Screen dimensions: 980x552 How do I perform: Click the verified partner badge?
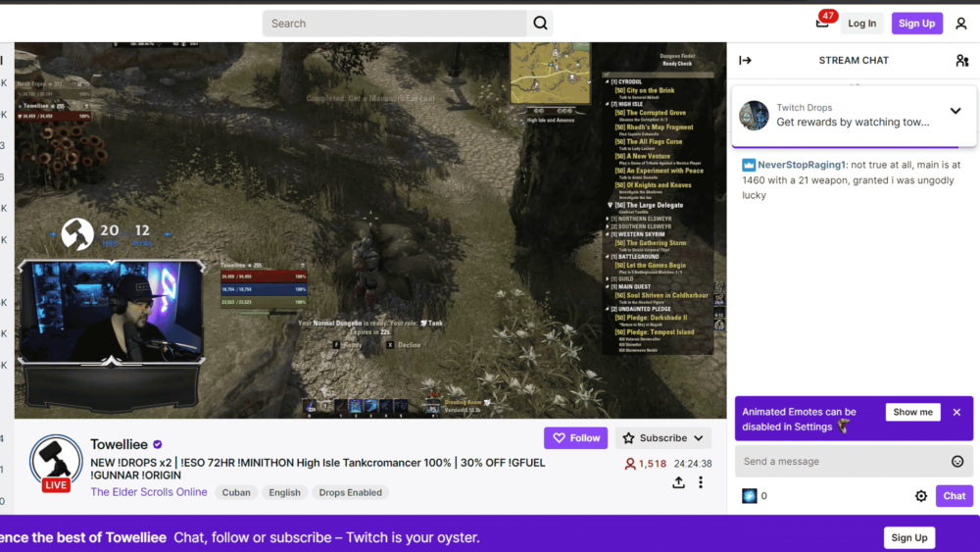pos(158,444)
